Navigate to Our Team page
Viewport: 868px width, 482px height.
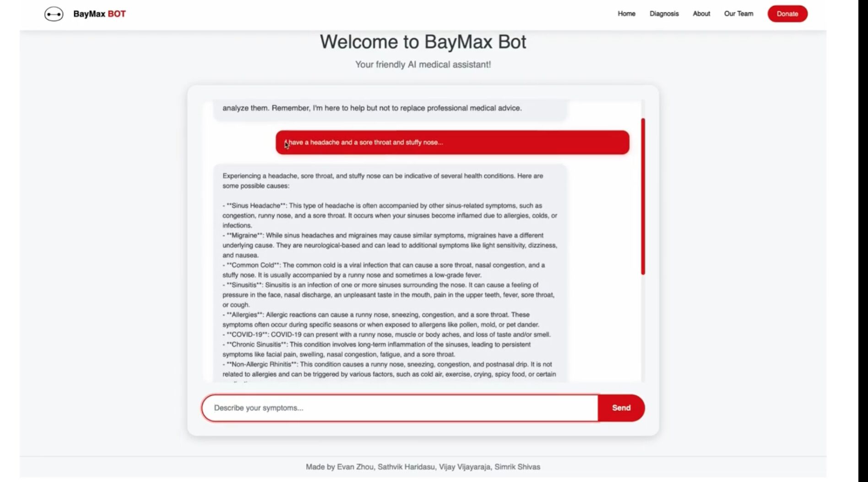738,14
